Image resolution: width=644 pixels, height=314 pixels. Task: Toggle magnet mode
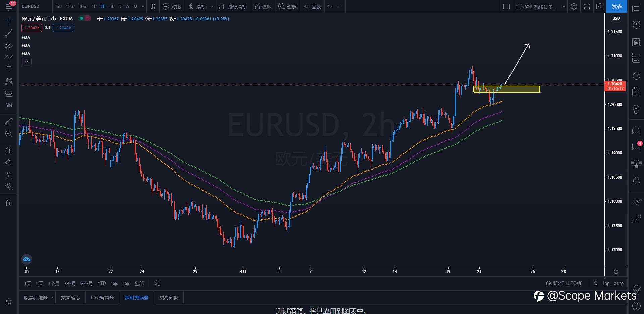point(9,150)
